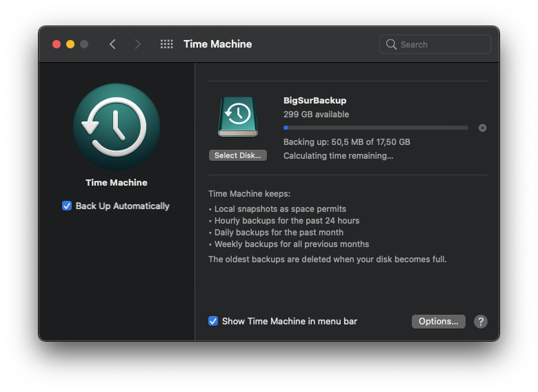This screenshot has height=392, width=538.
Task: Click 'Local snapshots as space permits' line
Action: [x=280, y=208]
